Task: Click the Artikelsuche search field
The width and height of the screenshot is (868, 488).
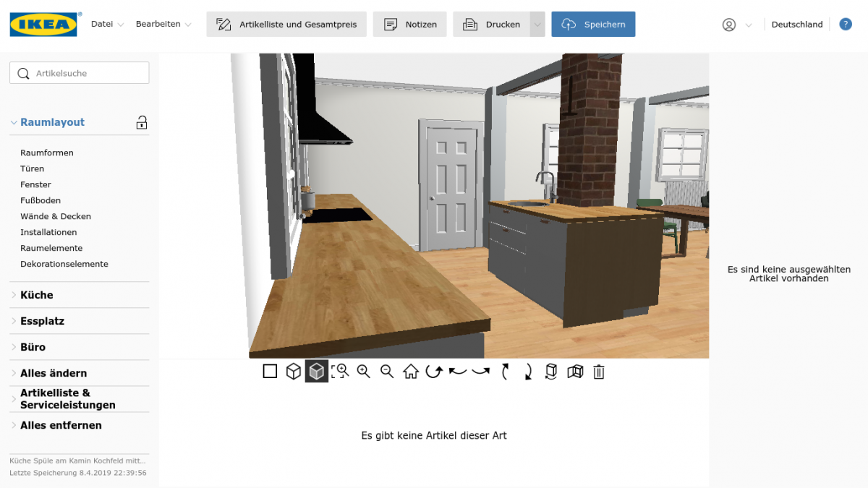Action: point(80,73)
